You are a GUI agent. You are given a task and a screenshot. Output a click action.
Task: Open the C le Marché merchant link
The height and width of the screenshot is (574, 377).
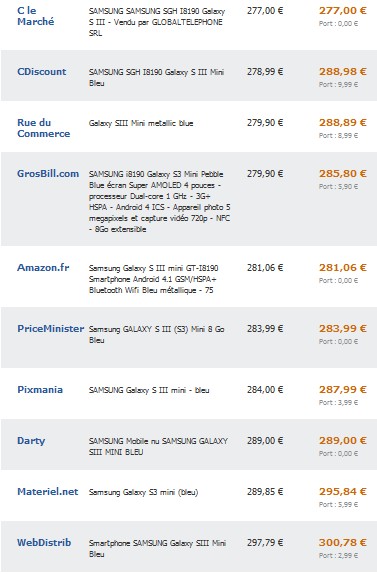pyautogui.click(x=36, y=16)
